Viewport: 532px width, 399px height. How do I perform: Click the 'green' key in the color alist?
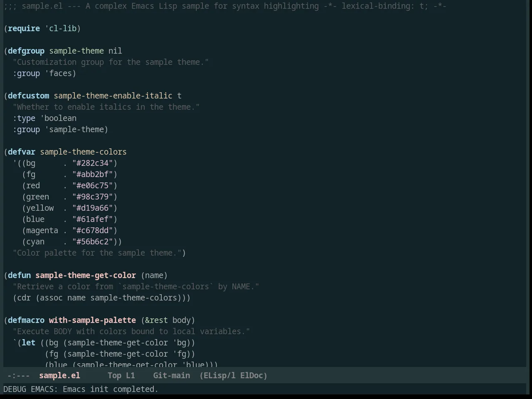point(37,197)
